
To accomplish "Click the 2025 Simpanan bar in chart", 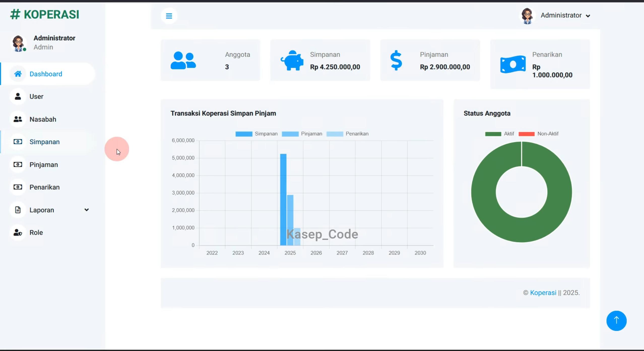I will (x=283, y=200).
